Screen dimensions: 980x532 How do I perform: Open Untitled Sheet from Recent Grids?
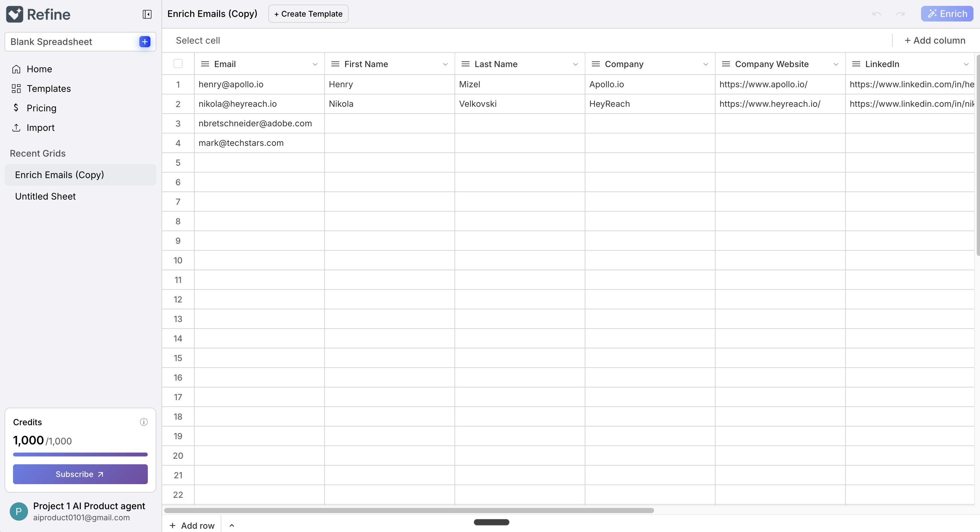(45, 196)
